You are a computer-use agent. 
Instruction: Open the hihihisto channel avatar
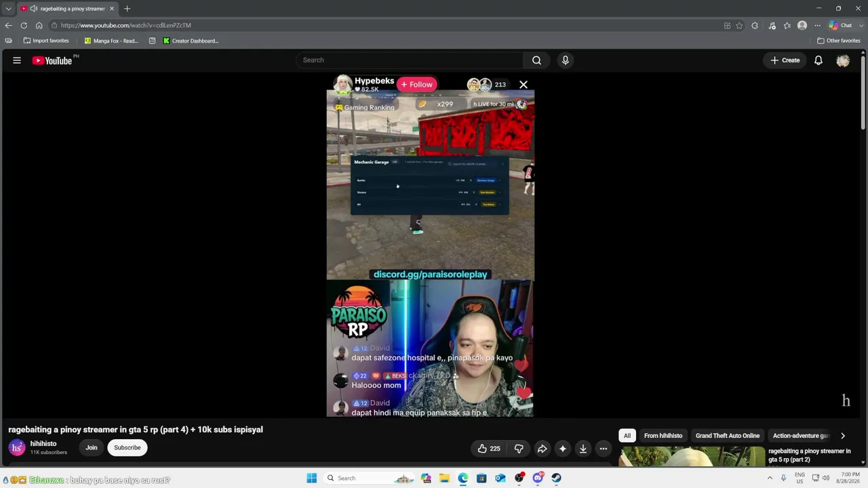pos(17,447)
